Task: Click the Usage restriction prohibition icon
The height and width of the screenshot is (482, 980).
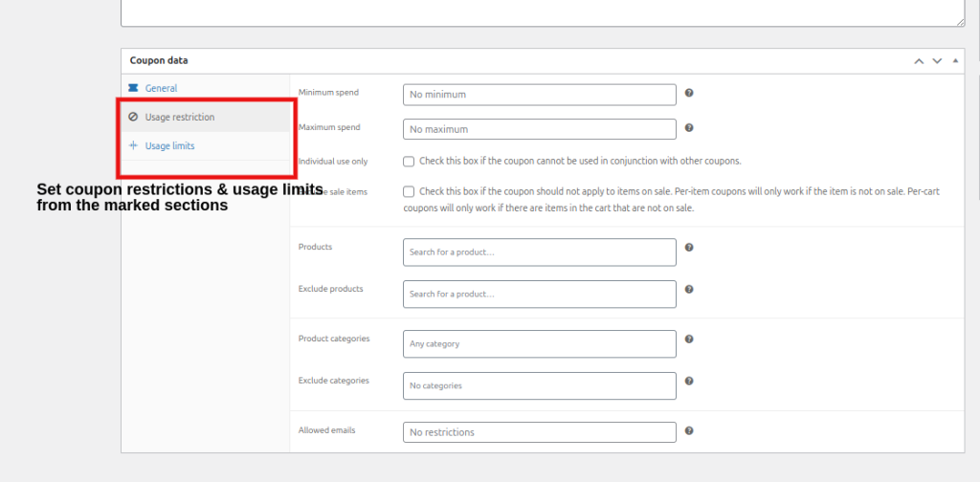Action: pos(132,117)
